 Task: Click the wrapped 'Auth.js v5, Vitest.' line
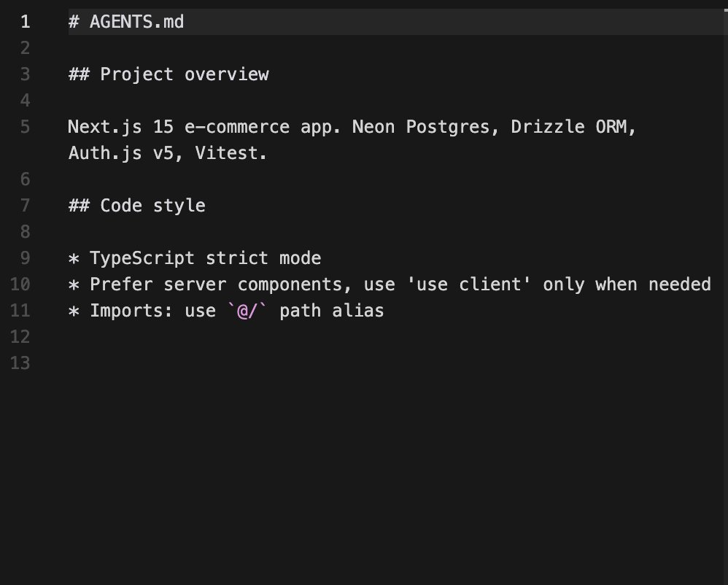(168, 153)
